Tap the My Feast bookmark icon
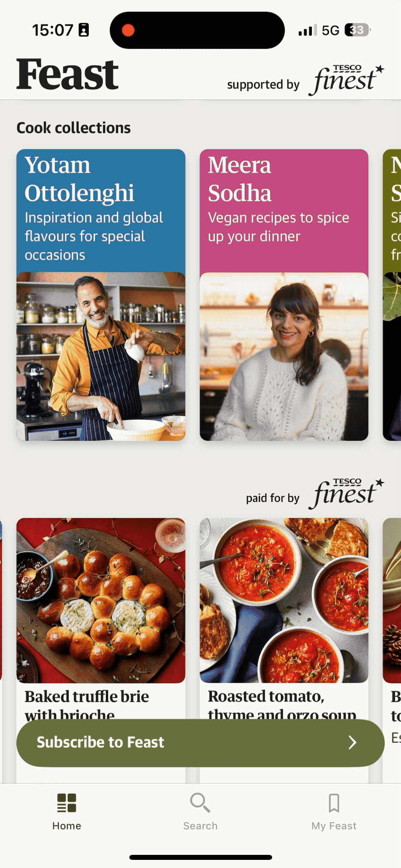This screenshot has width=401, height=868. click(x=334, y=803)
